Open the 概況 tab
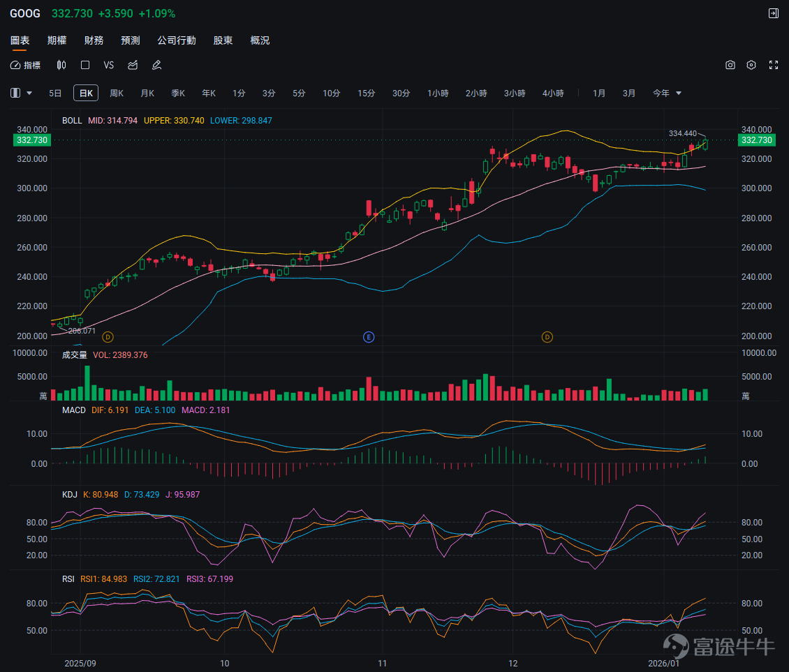The height and width of the screenshot is (672, 789). coord(260,40)
